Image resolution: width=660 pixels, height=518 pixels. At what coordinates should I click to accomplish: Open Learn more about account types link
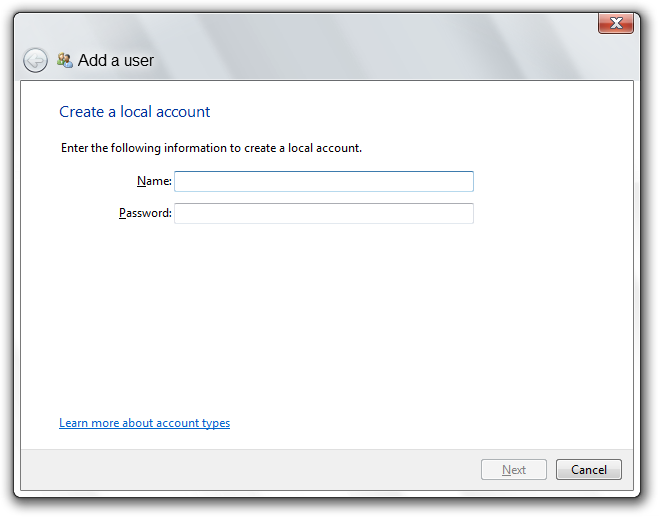point(144,423)
